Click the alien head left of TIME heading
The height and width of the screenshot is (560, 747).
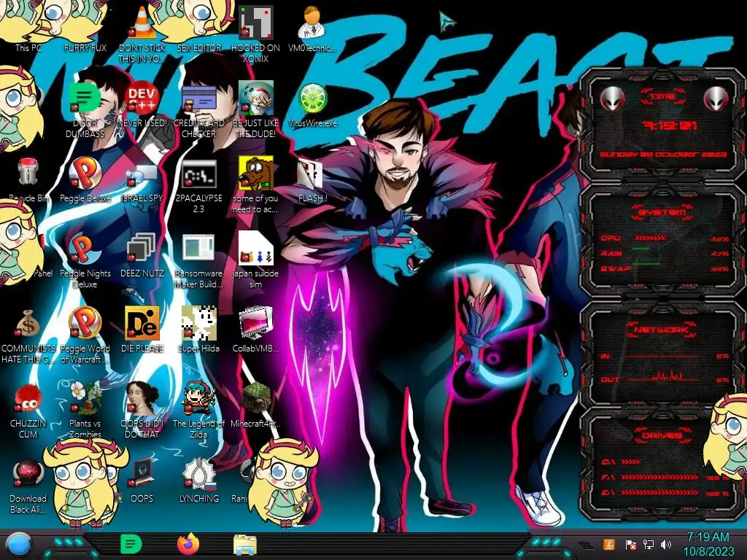[612, 99]
